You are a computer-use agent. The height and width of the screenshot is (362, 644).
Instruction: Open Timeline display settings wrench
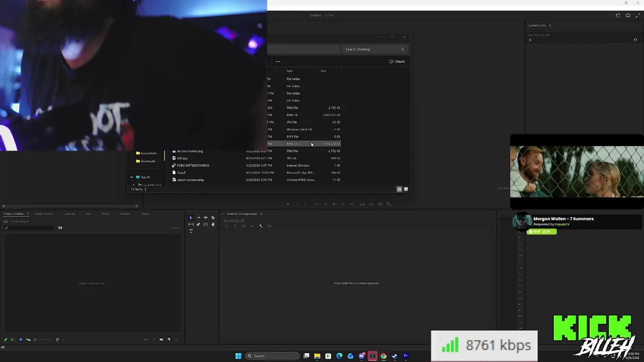tap(261, 226)
